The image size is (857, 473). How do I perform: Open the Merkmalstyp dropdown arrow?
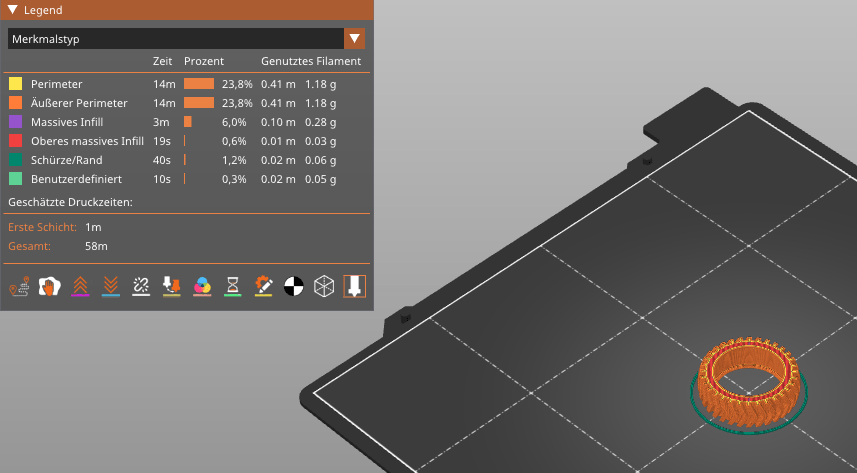pyautogui.click(x=354, y=39)
